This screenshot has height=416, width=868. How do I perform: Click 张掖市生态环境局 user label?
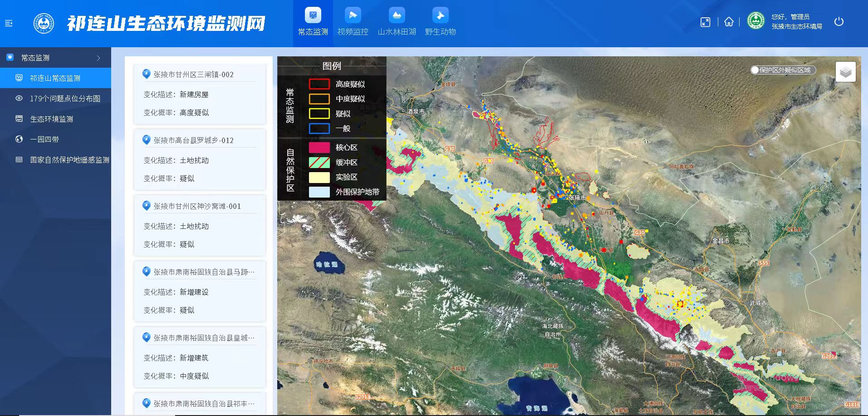click(797, 26)
